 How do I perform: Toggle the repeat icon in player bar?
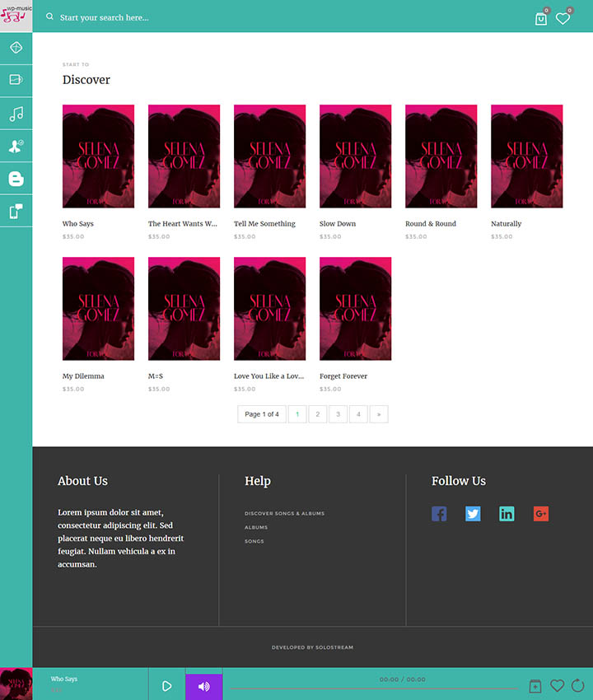point(578,685)
